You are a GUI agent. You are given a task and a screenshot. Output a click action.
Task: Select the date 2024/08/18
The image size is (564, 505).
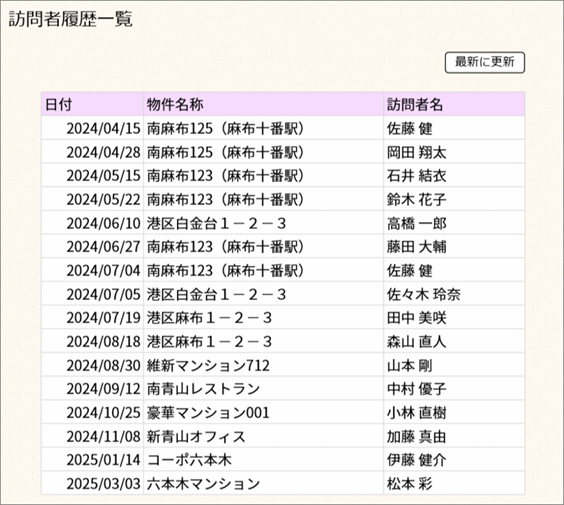[x=103, y=341]
